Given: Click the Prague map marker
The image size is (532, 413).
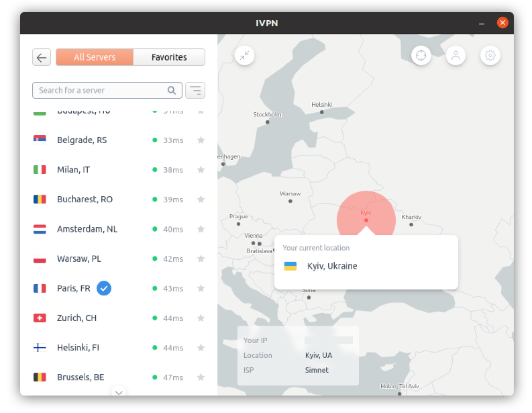Looking at the screenshot, I should pos(238,224).
